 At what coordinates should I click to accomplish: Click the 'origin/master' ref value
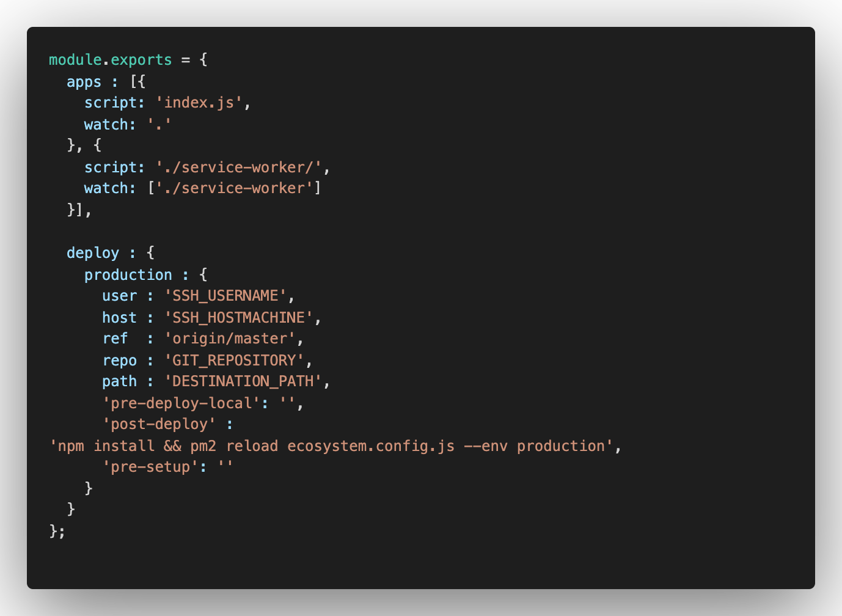pos(230,339)
